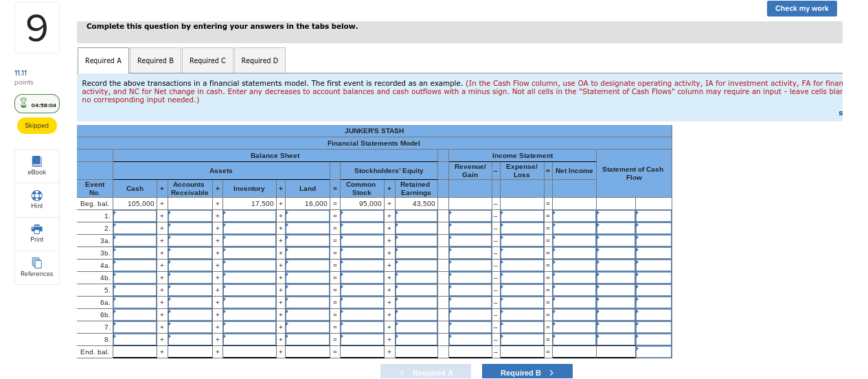
Task: Click the Common Stock cell in row 4a
Action: 362,266
